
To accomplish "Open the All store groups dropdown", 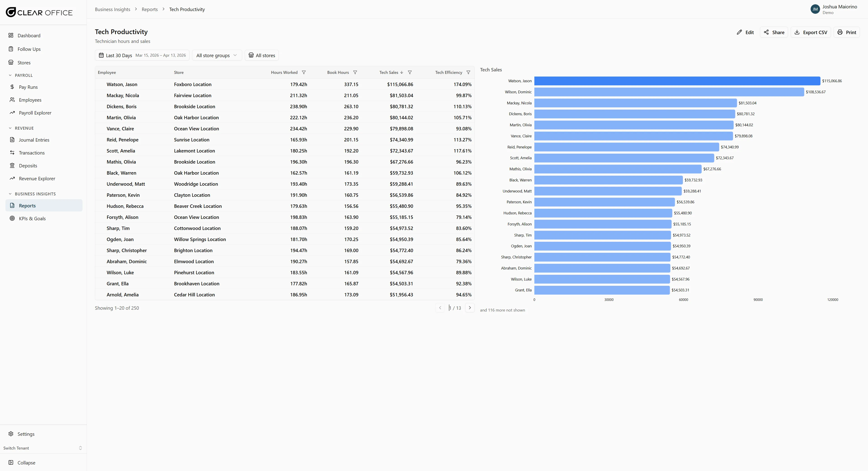I will [x=217, y=55].
